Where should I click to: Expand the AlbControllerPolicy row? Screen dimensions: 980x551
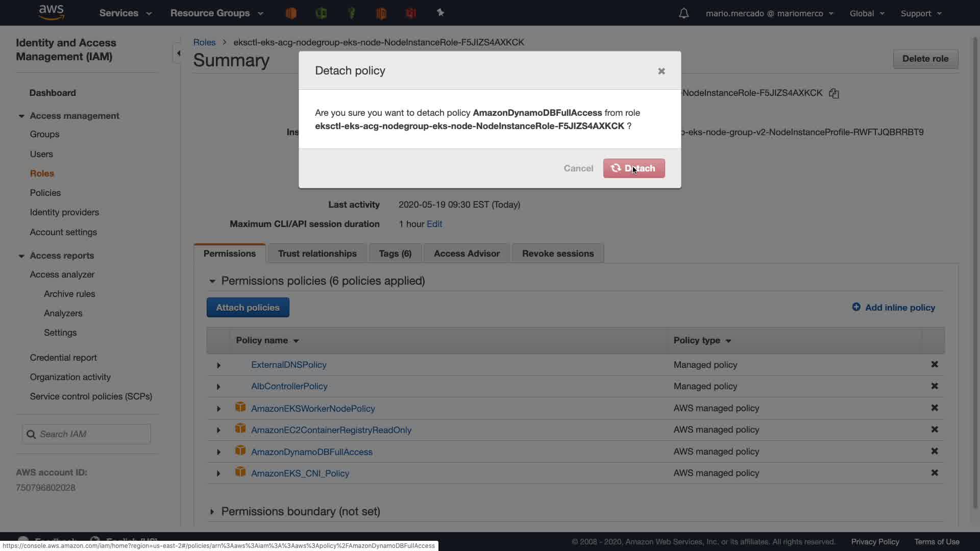[218, 387]
